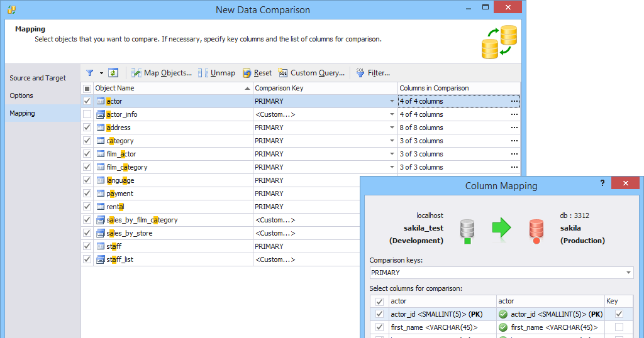Toggle Key checkbox for first_name column
Viewport: 644px width, 338px height.
[619, 327]
